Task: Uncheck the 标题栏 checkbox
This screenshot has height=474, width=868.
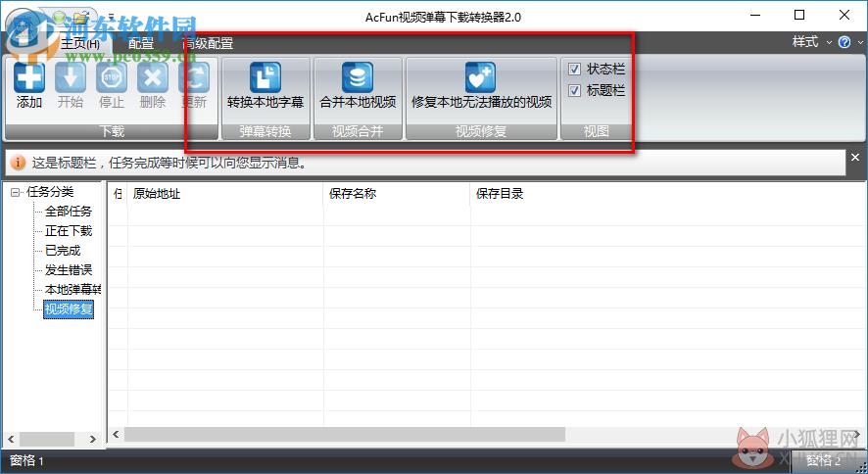Action: pos(575,90)
